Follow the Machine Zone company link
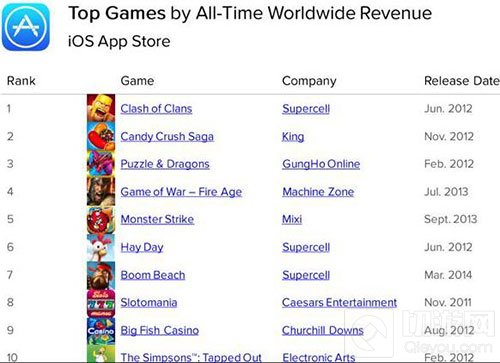 [318, 192]
